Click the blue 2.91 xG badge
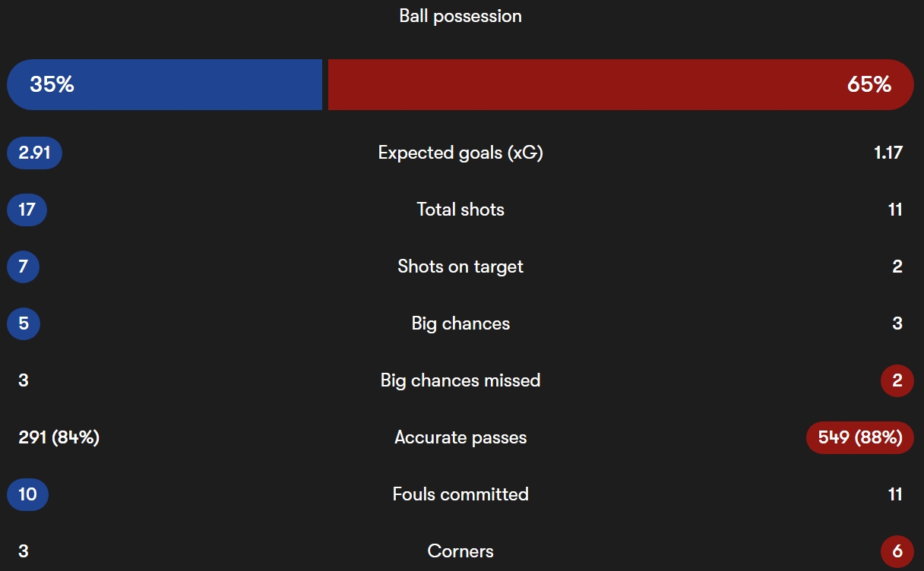 tap(34, 153)
